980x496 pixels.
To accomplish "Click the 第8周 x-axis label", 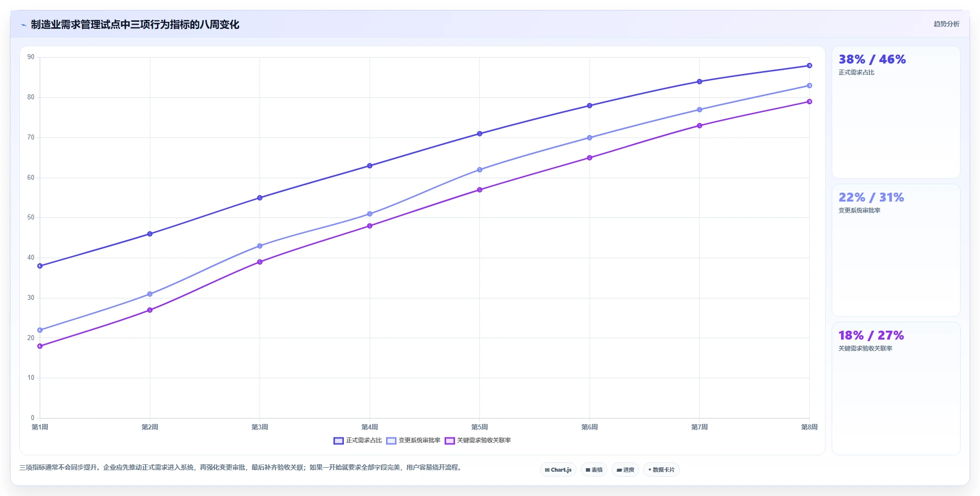I will 809,427.
